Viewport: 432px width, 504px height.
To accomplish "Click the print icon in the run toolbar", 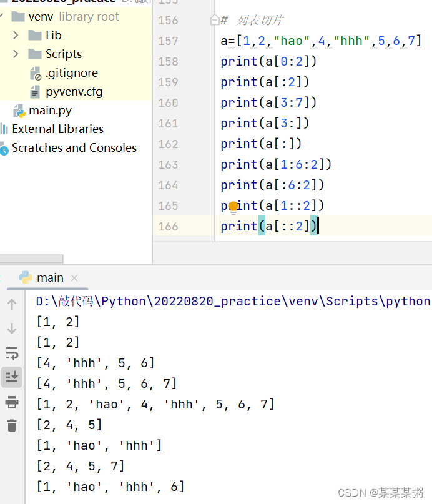I will click(x=12, y=402).
